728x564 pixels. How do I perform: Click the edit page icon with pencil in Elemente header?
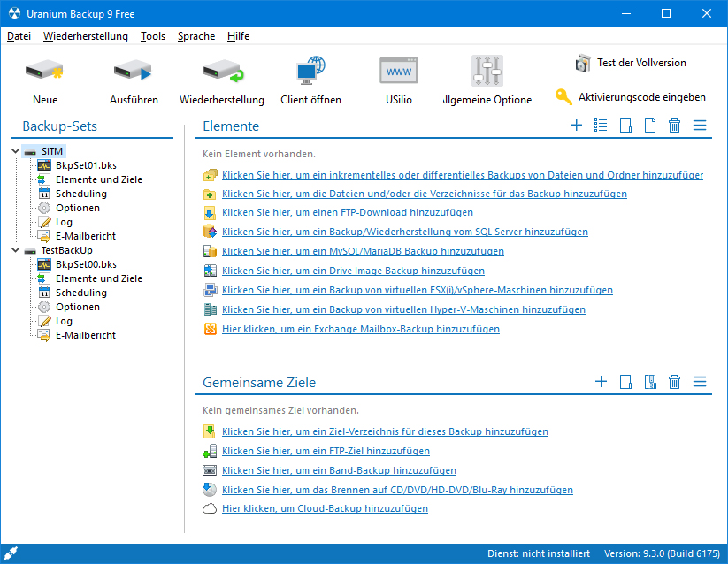[625, 126]
